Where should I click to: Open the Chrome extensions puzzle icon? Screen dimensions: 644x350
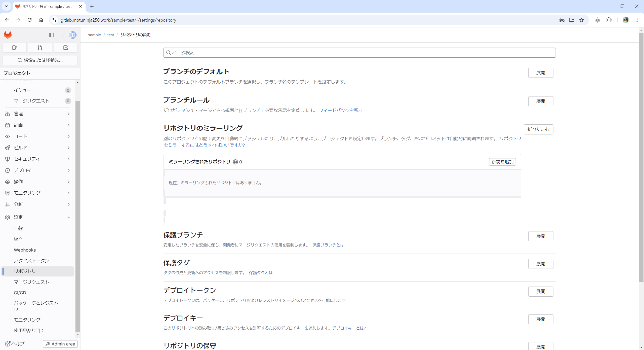click(609, 20)
